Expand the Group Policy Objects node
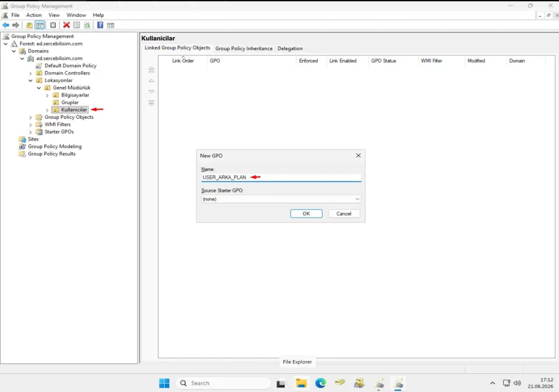This screenshot has width=559, height=392. coord(31,117)
